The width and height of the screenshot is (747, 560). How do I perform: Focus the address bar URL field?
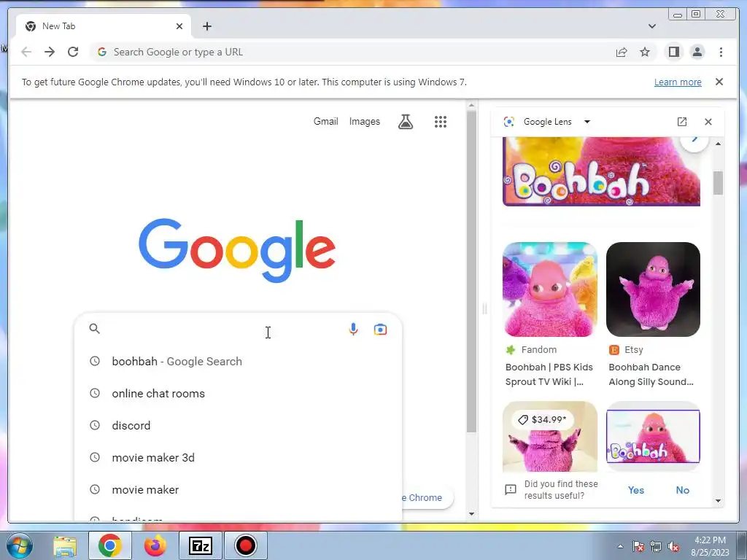[352, 52]
